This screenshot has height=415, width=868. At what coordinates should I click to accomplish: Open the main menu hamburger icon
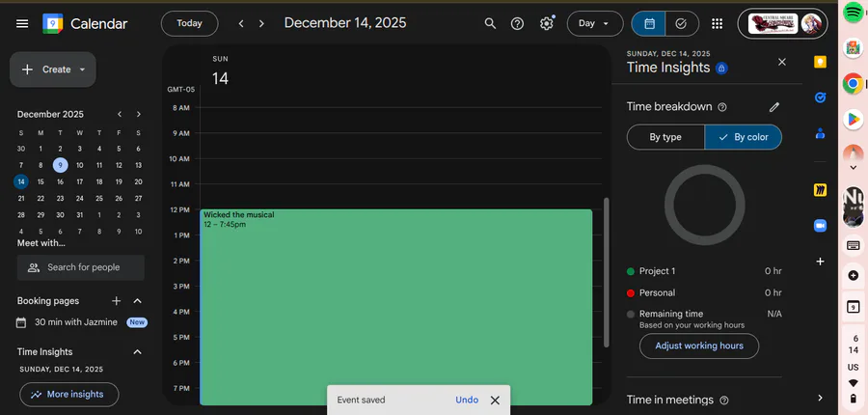click(22, 23)
